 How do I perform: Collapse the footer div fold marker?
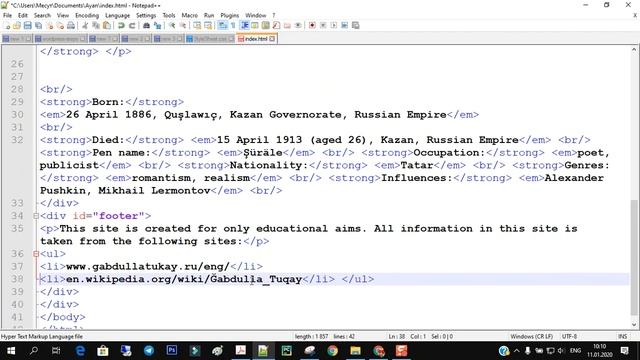pos(36,216)
